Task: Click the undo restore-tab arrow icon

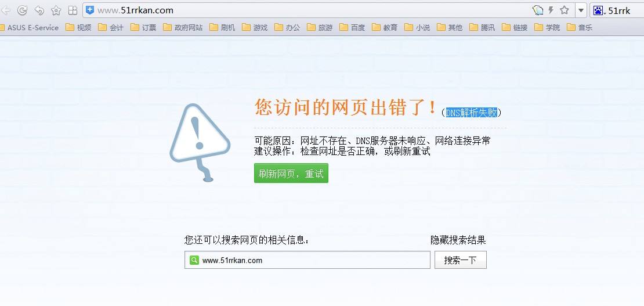Action: tap(39, 10)
